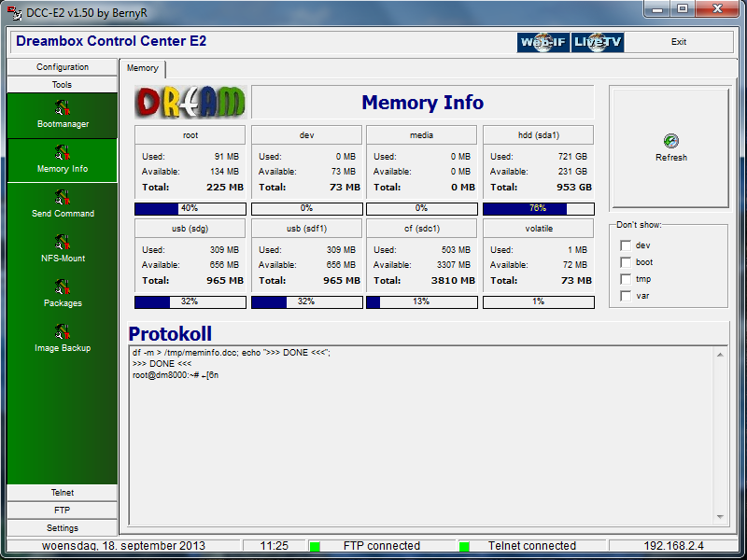Image resolution: width=747 pixels, height=560 pixels.
Task: Select the Memory Info sidebar icon
Action: coord(62,152)
